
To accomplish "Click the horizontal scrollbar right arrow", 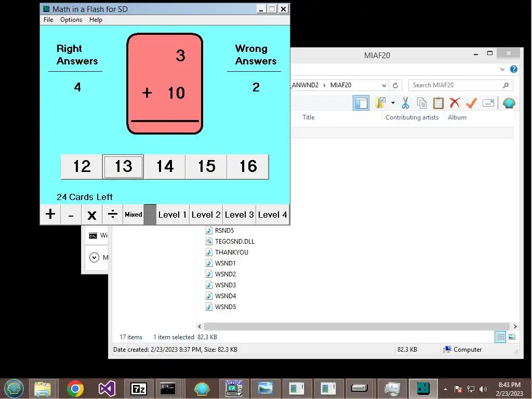I will click(x=515, y=326).
